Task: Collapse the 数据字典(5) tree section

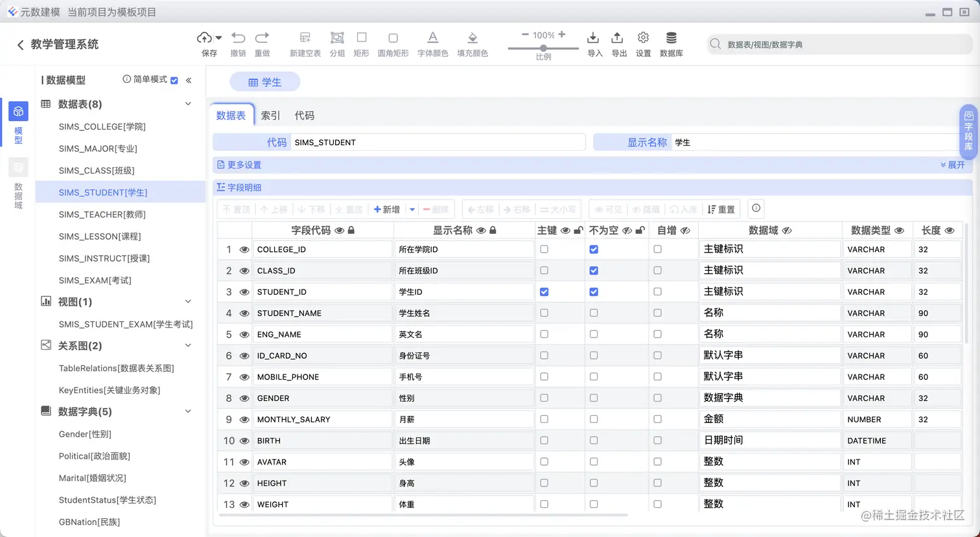Action: [189, 412]
